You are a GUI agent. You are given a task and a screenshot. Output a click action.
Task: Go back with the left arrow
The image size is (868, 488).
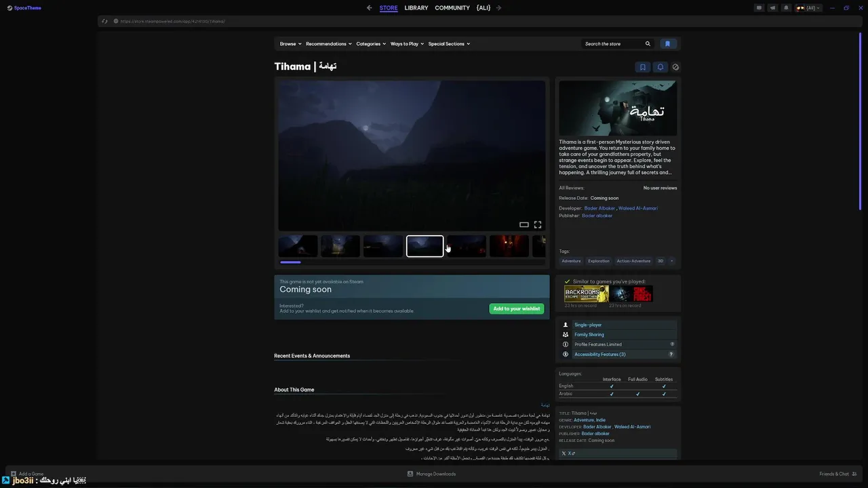369,8
